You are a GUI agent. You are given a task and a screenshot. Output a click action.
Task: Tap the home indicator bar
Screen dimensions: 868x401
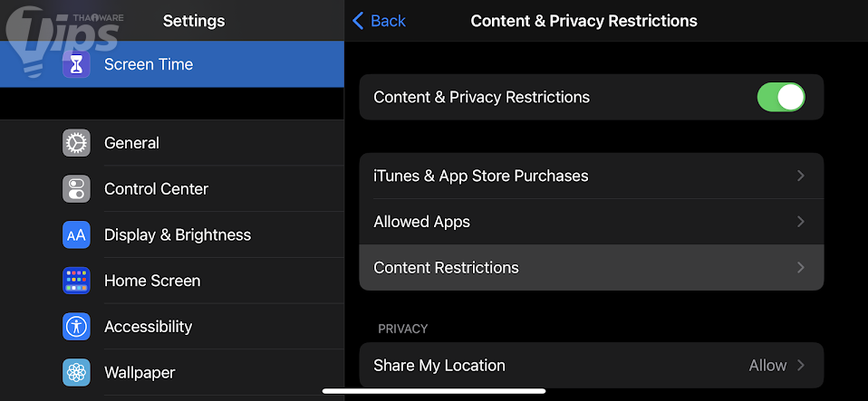point(434,392)
